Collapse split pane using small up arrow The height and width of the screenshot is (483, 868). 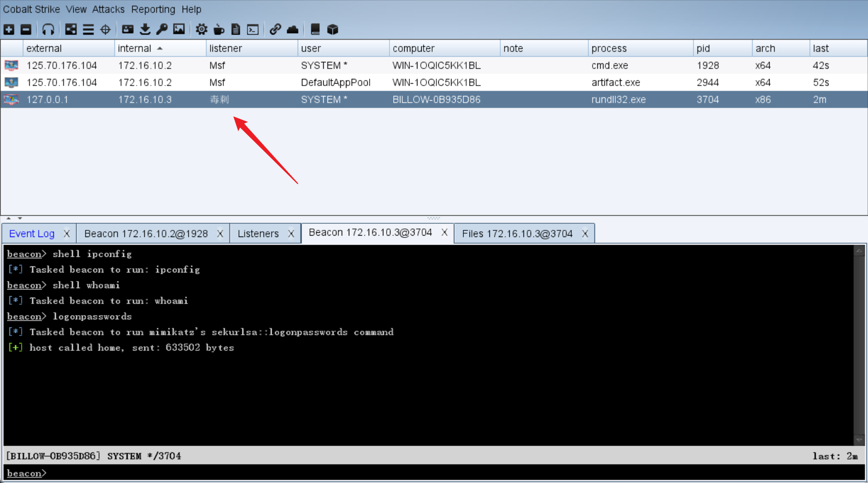pos(9,218)
